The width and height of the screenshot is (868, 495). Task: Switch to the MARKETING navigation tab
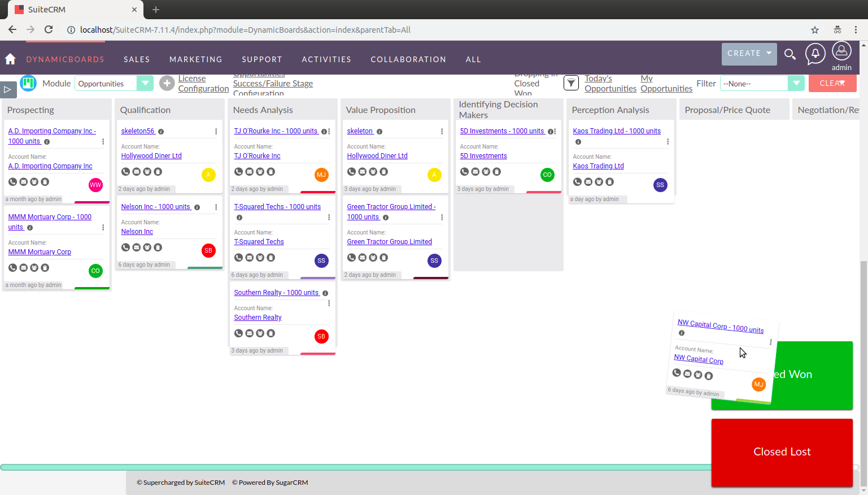(x=195, y=59)
